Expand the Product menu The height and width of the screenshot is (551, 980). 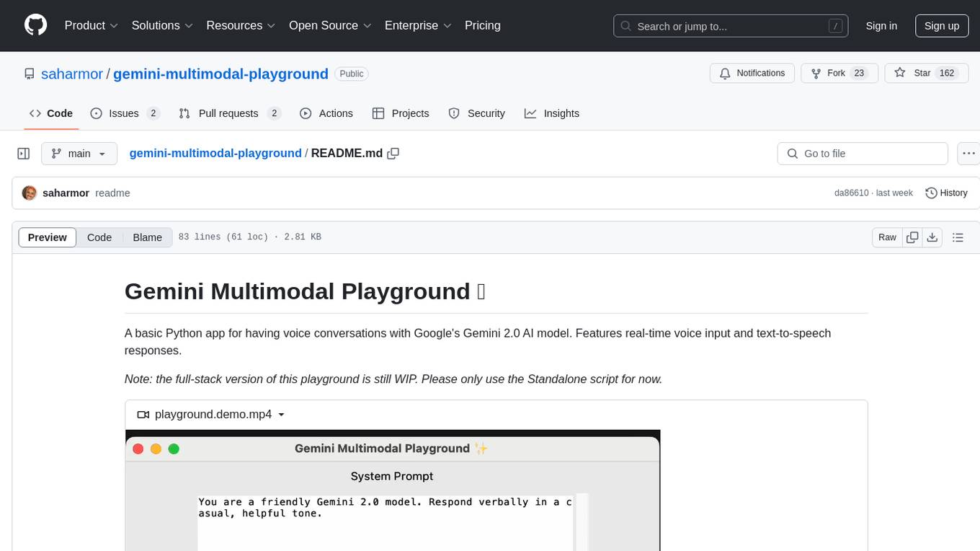click(92, 25)
